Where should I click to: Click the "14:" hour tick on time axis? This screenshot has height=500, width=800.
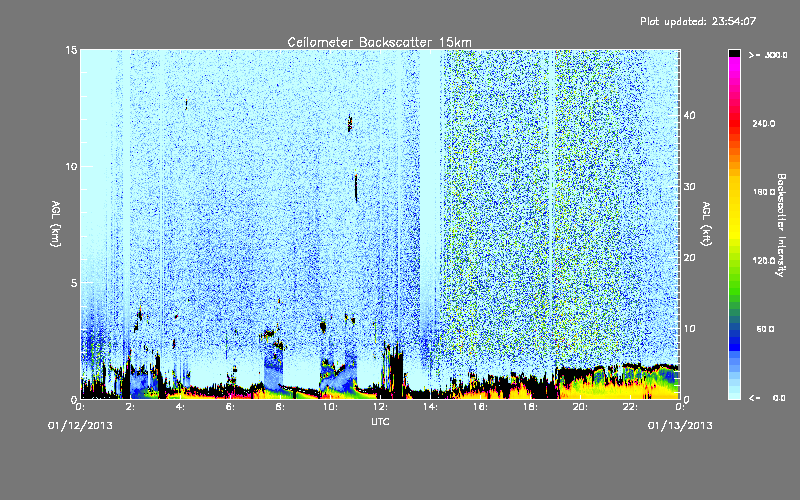430,407
